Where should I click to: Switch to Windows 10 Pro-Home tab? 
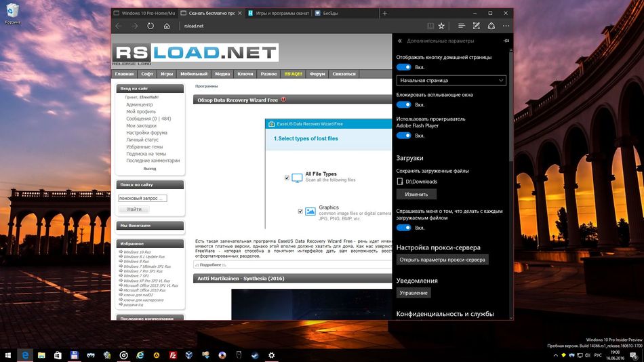(144, 13)
